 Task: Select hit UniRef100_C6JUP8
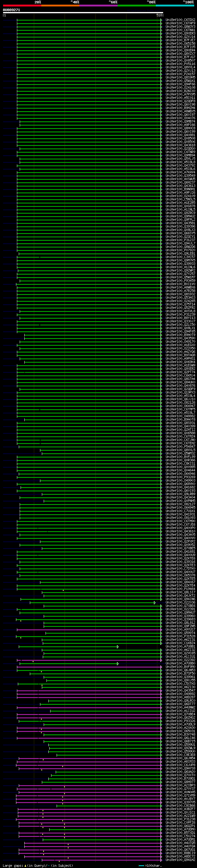point(180,765)
